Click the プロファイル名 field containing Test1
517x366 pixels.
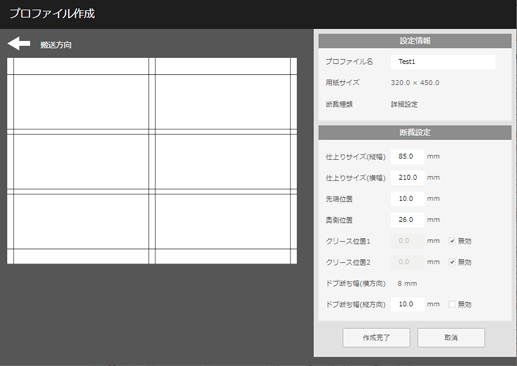pos(443,62)
